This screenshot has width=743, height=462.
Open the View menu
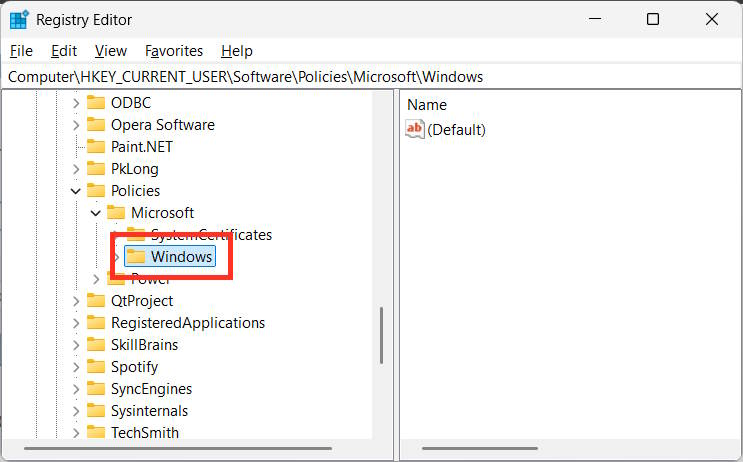pyautogui.click(x=111, y=51)
